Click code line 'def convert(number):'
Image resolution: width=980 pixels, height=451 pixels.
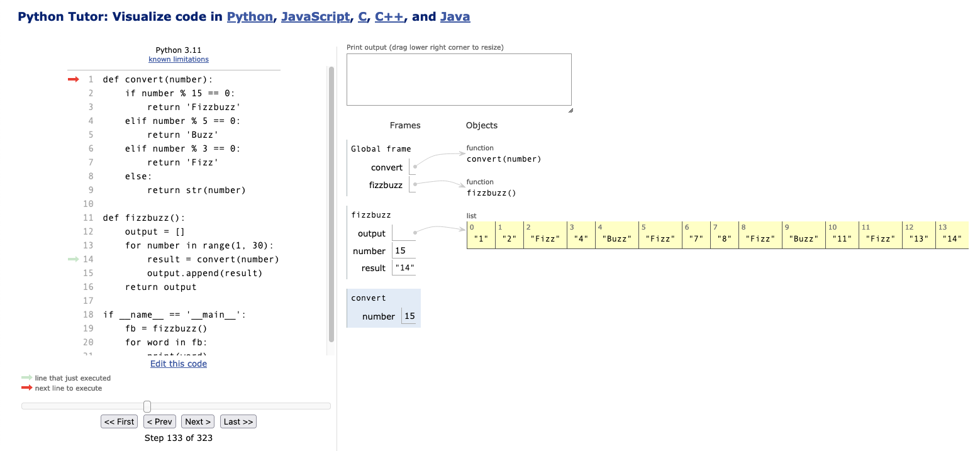click(158, 79)
